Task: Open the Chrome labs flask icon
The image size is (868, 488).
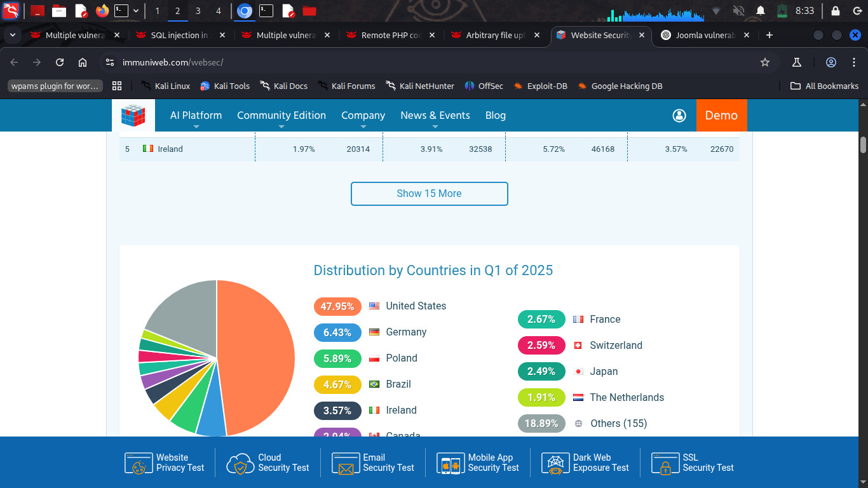Action: coord(796,62)
